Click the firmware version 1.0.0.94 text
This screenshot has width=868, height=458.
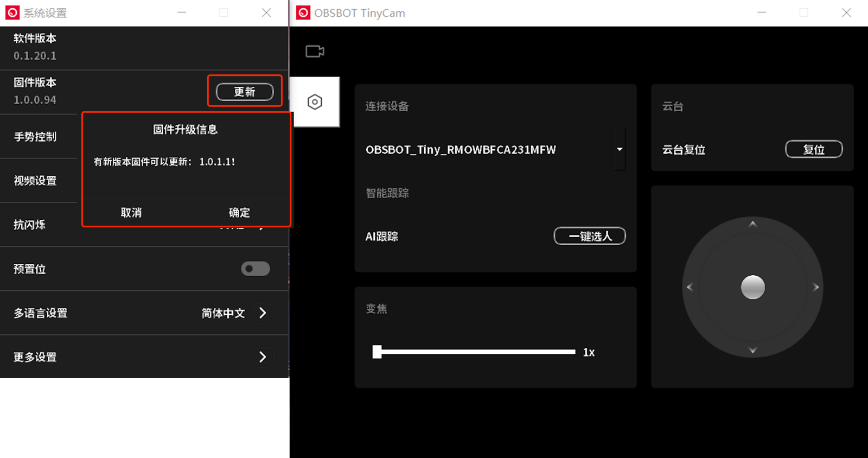tap(35, 100)
